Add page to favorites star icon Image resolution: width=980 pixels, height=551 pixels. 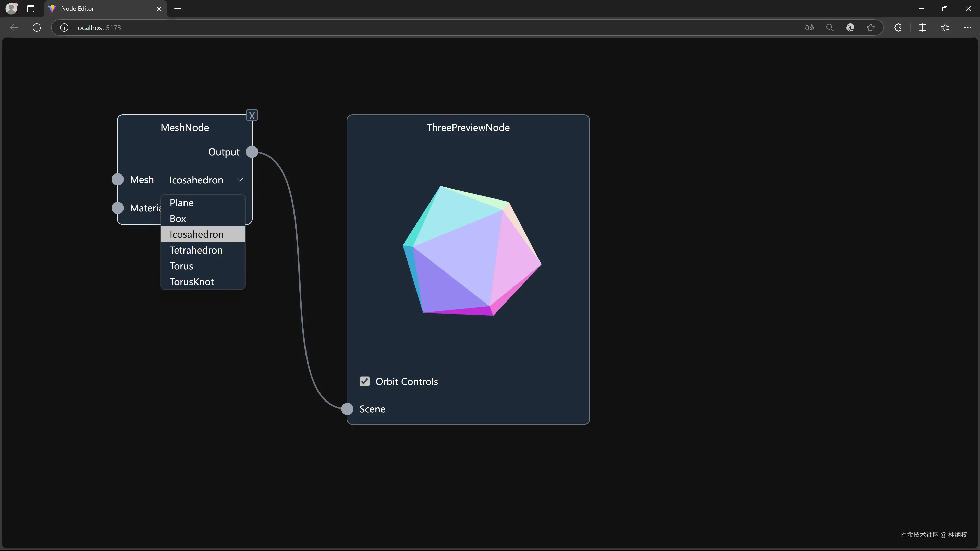[871, 27]
